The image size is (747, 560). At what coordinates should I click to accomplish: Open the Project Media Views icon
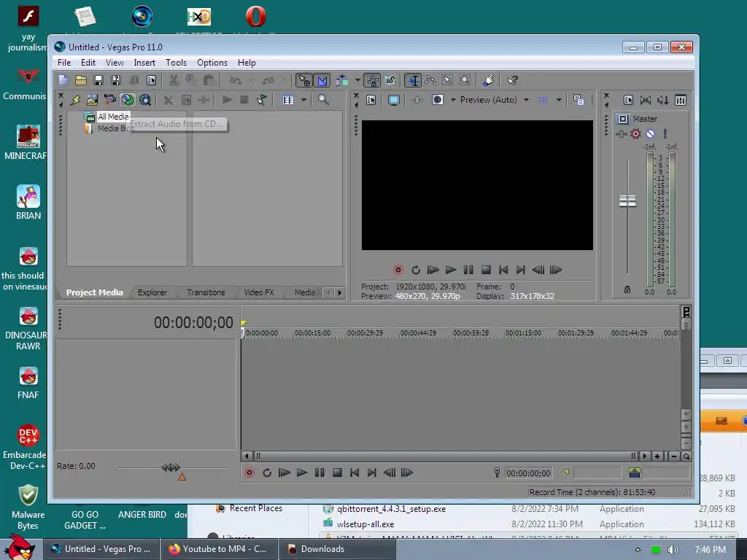coord(288,100)
